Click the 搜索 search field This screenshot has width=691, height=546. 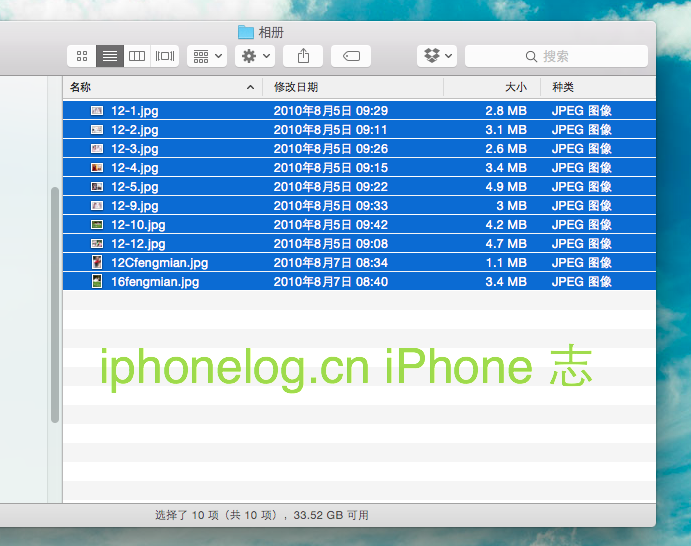point(556,56)
